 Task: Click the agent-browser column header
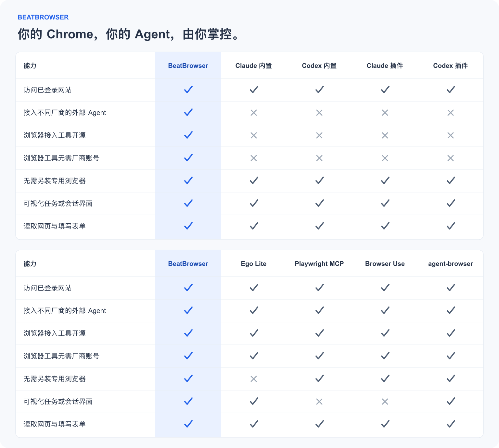pos(451,264)
